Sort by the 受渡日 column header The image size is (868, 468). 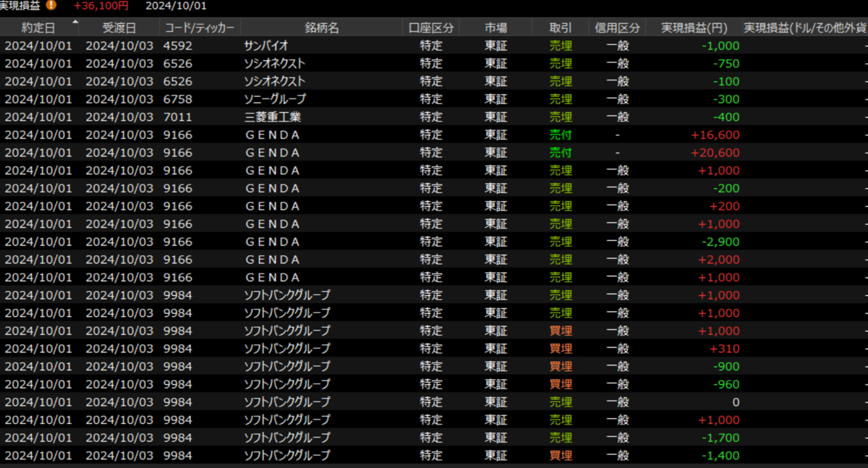coord(119,27)
